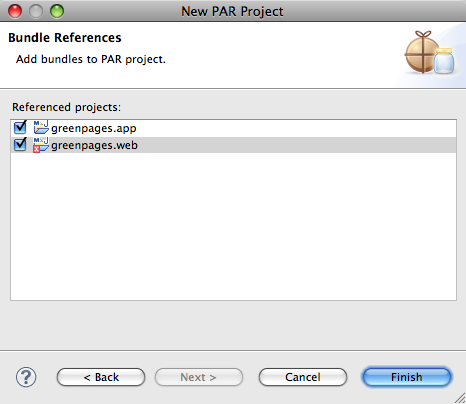Click empty area of Referenced projects list
This screenshot has width=466, height=404.
pyautogui.click(x=233, y=227)
